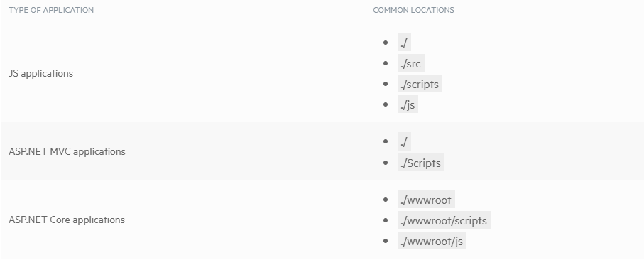Select the "JS applications" row label
This screenshot has height=260, width=644.
point(40,73)
